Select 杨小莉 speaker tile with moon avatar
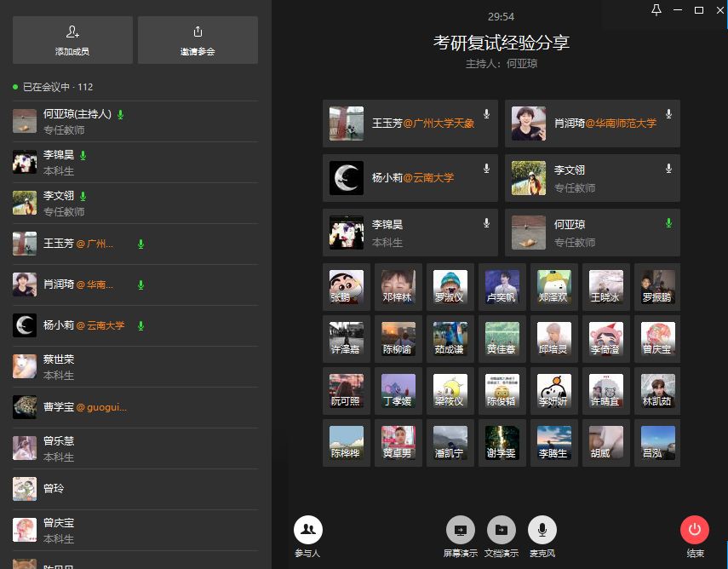The height and width of the screenshot is (569, 728). pyautogui.click(x=410, y=178)
